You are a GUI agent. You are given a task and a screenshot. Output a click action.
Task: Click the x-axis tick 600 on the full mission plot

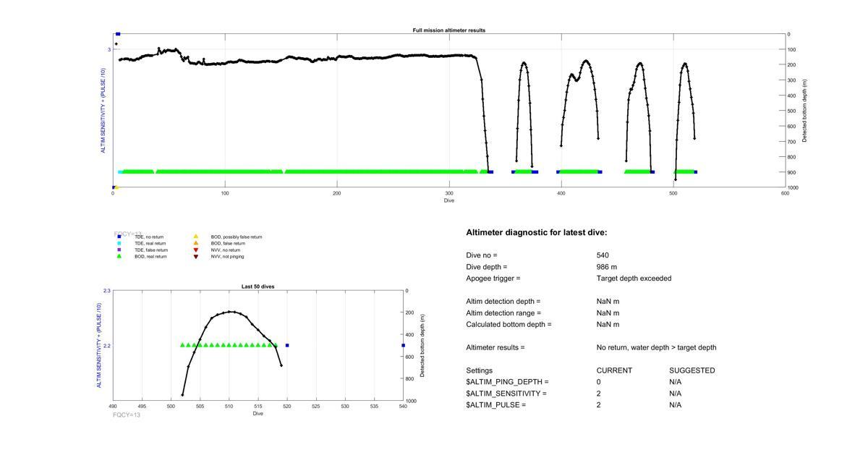(x=786, y=193)
